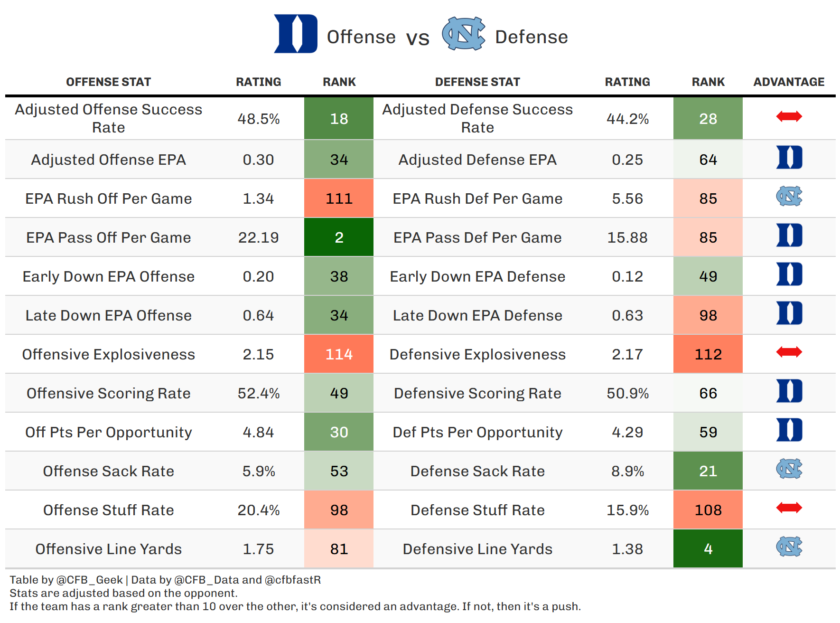The height and width of the screenshot is (623, 840).
Task: Click the ADVANTAGE column header
Action: pyautogui.click(x=789, y=82)
